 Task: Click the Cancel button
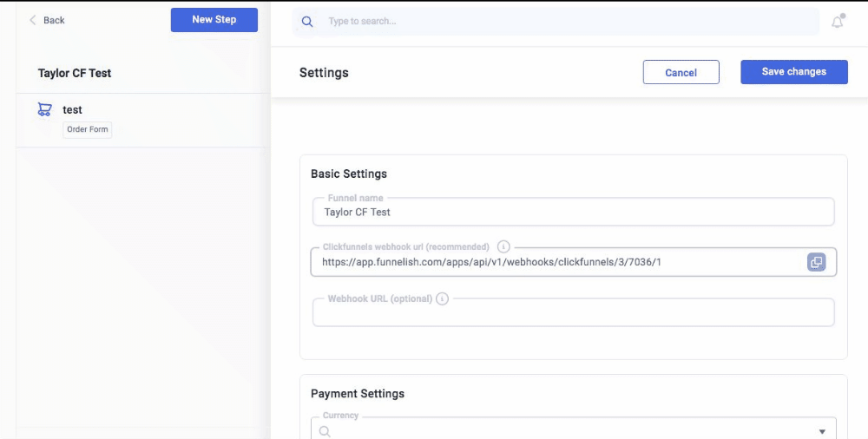tap(681, 73)
